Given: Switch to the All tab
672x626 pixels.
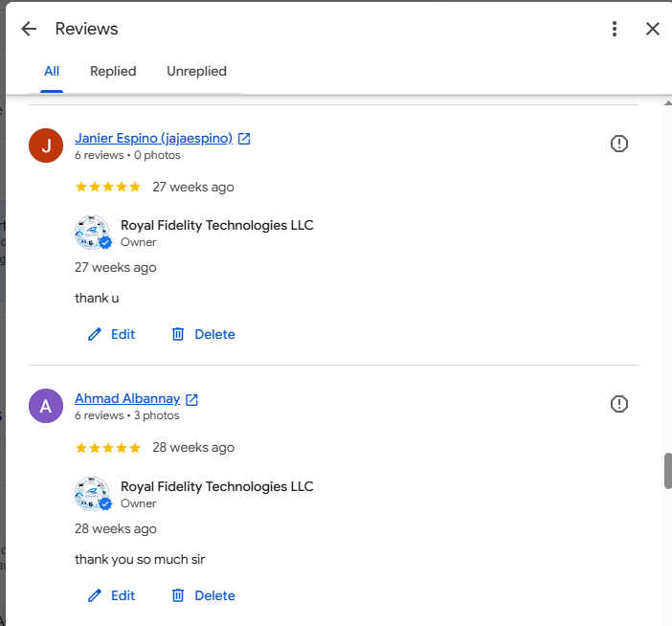Looking at the screenshot, I should point(52,71).
